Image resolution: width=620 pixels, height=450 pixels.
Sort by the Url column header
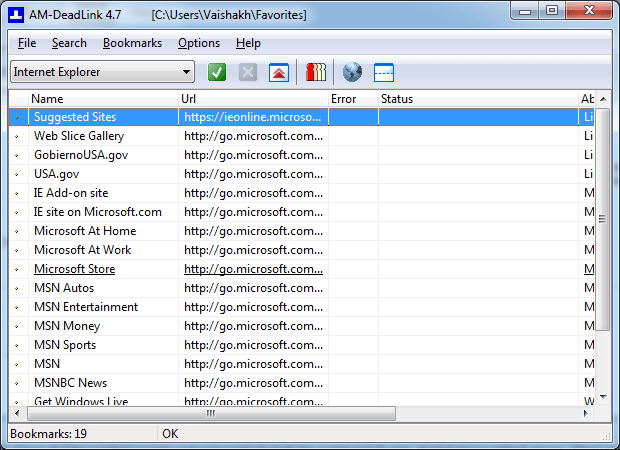point(253,99)
